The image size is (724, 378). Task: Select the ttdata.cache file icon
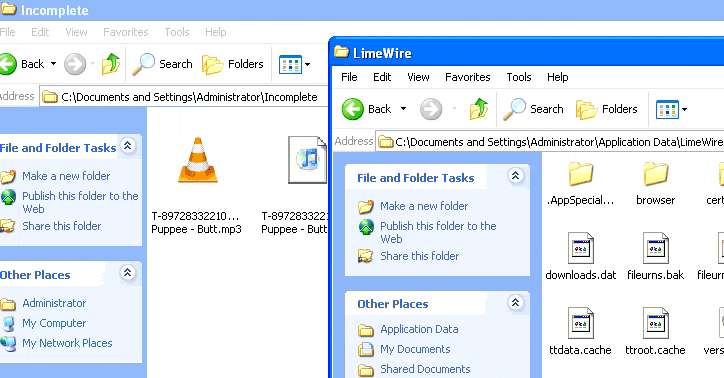point(580,323)
